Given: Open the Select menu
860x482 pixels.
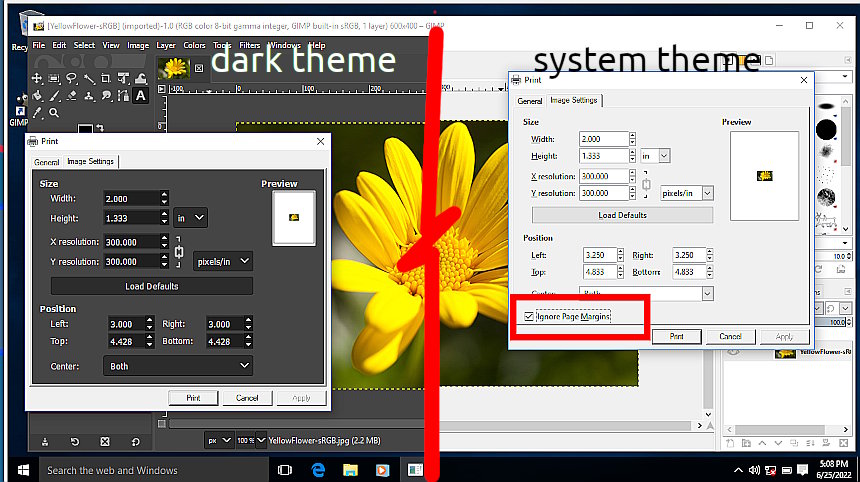Looking at the screenshot, I should coord(84,46).
